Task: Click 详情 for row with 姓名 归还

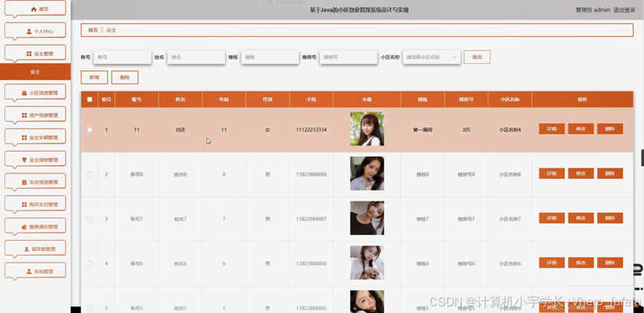Action: tap(552, 129)
